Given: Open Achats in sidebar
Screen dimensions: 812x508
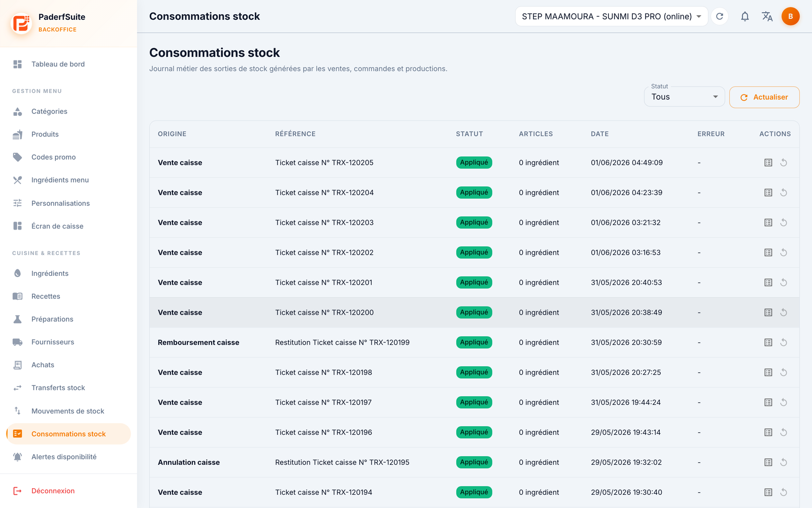Looking at the screenshot, I should click(68, 365).
